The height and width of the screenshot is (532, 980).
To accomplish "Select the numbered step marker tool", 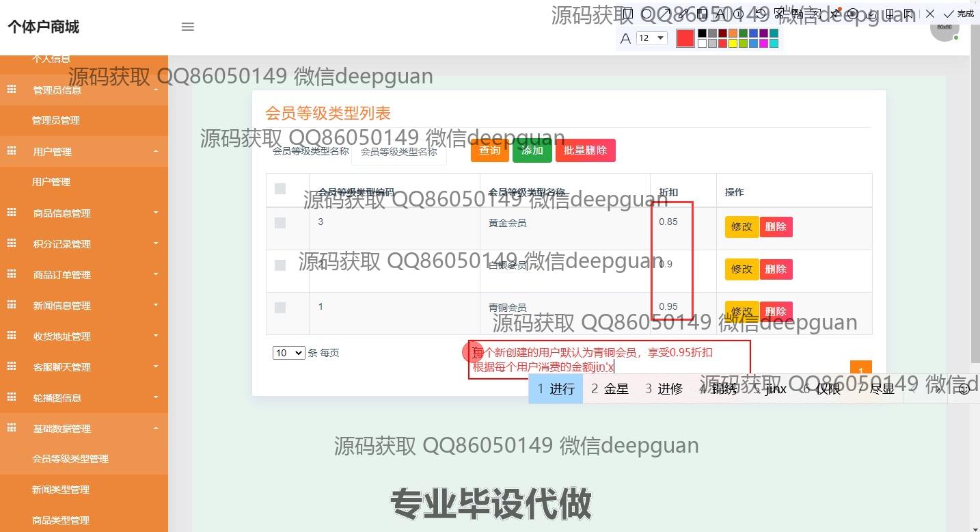I will pos(739,14).
